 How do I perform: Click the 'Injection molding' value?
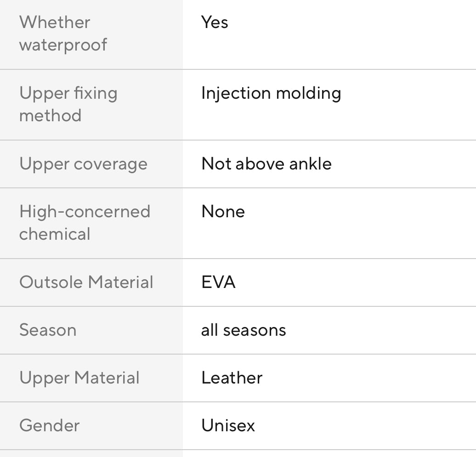(x=271, y=93)
